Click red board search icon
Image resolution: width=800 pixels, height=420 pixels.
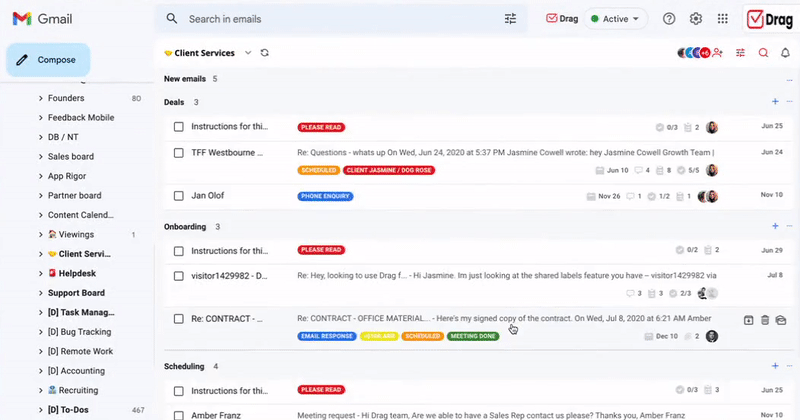(x=763, y=53)
